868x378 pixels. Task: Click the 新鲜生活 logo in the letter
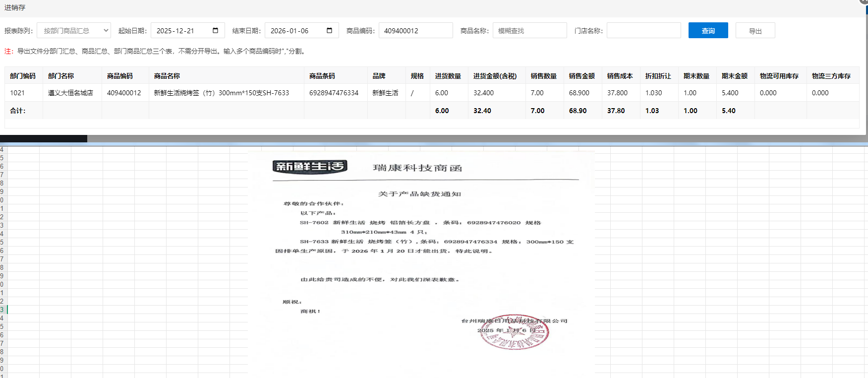point(309,167)
